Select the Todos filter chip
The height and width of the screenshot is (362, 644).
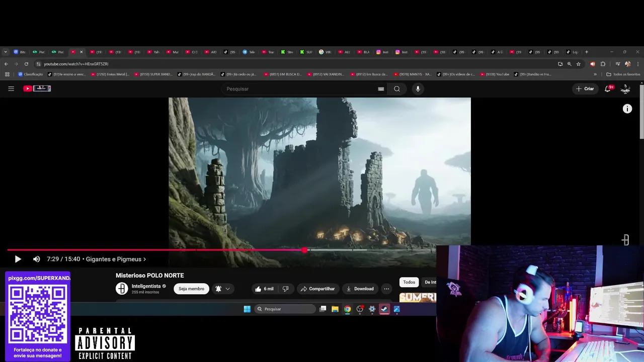click(409, 282)
